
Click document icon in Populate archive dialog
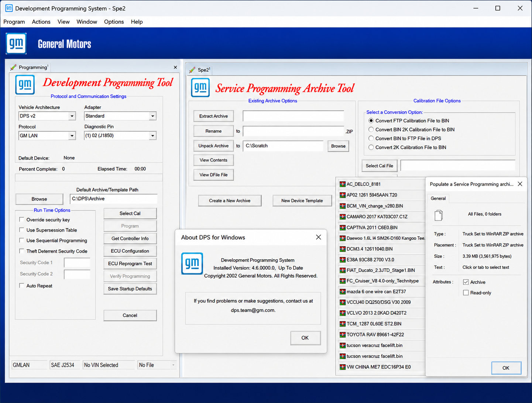(439, 215)
